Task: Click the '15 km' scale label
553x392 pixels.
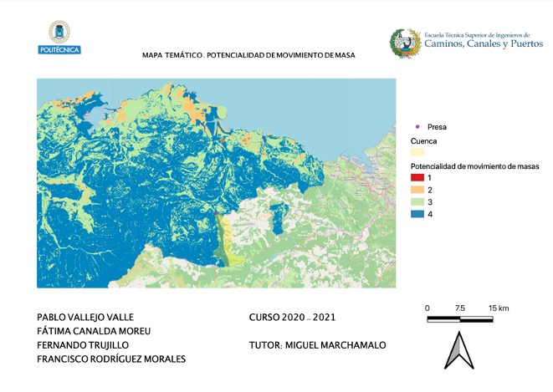Action: pyautogui.click(x=499, y=308)
